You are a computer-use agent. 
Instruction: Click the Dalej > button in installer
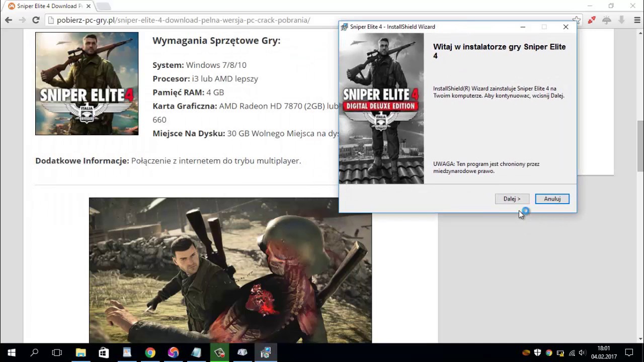coord(512,199)
